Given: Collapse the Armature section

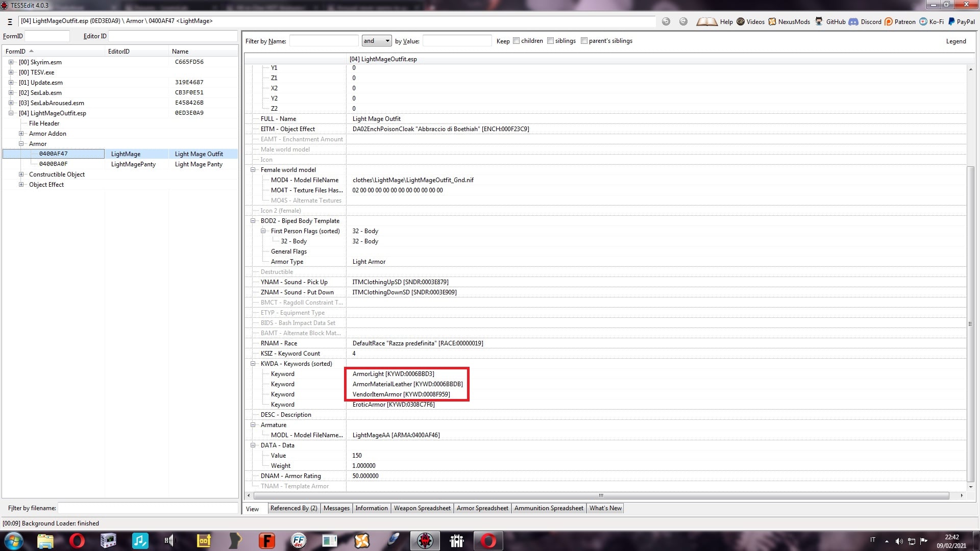Looking at the screenshot, I should [x=253, y=425].
